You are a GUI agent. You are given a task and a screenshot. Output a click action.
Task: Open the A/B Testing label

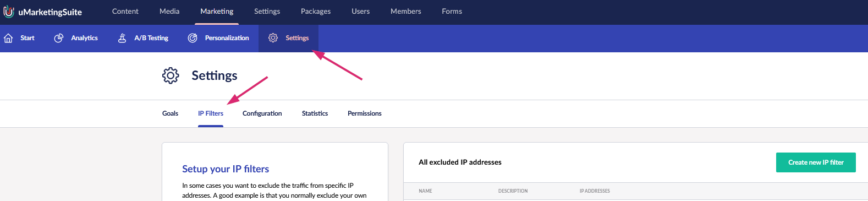(x=151, y=38)
